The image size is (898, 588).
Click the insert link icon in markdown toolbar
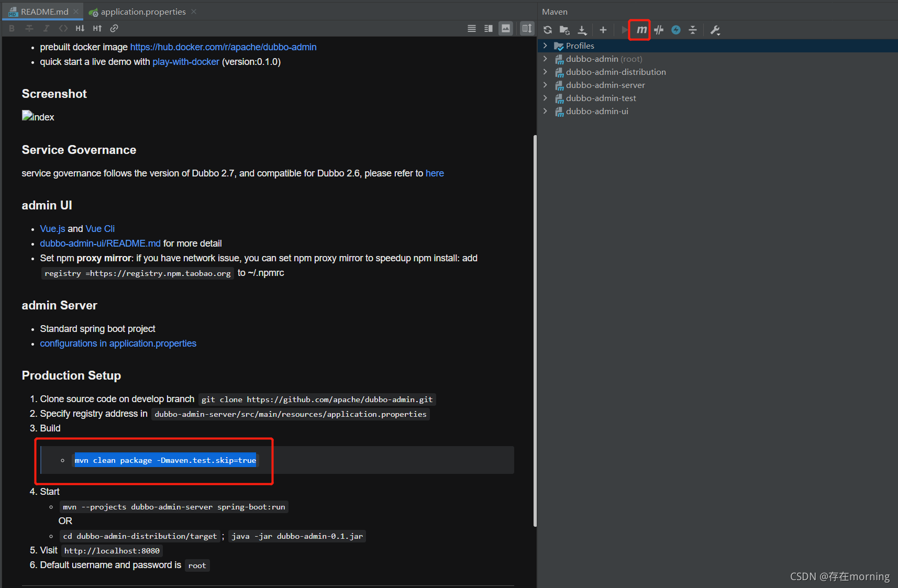coord(114,28)
